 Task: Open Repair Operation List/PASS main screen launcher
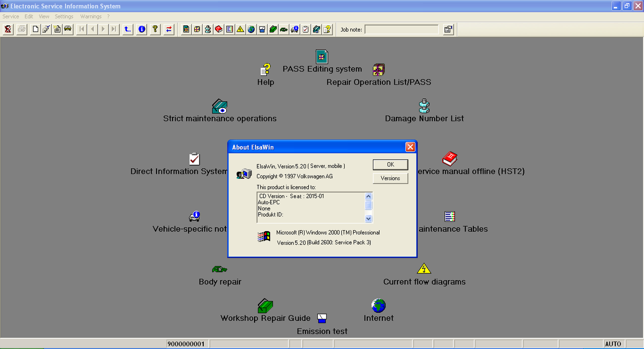[x=379, y=75]
